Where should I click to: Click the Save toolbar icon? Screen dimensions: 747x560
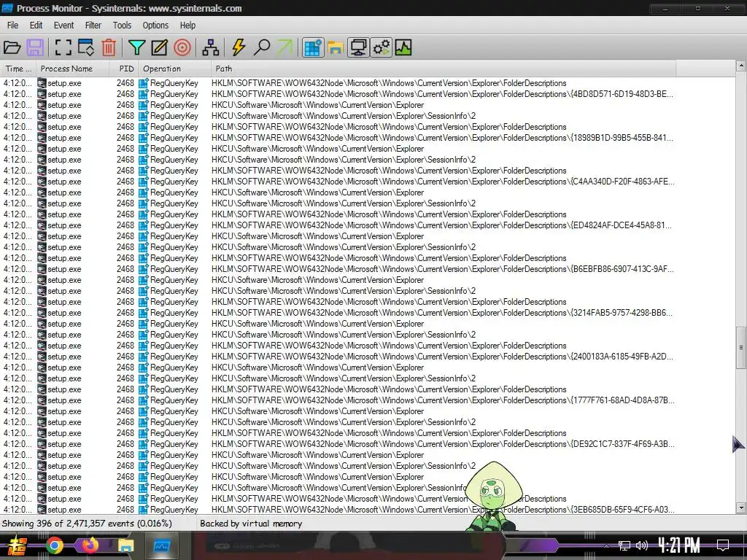(x=35, y=47)
